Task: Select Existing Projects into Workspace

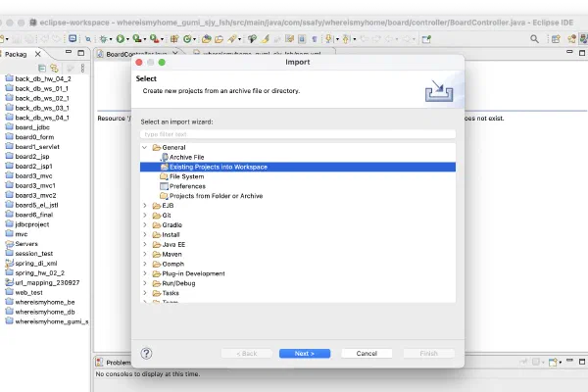Action: pyautogui.click(x=218, y=167)
